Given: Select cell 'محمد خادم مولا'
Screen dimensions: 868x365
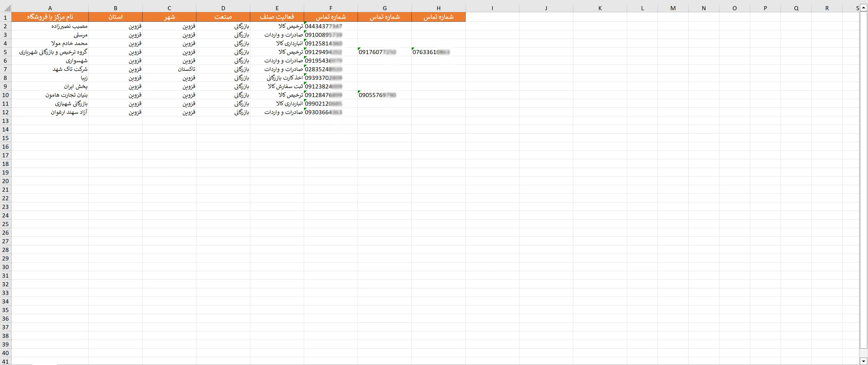Looking at the screenshot, I should [x=50, y=43].
